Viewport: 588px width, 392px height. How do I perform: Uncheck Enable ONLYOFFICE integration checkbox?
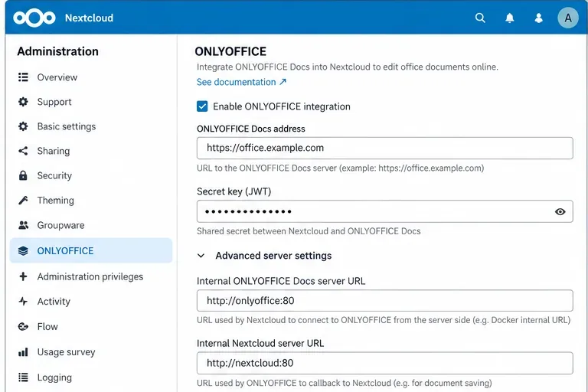coord(202,106)
